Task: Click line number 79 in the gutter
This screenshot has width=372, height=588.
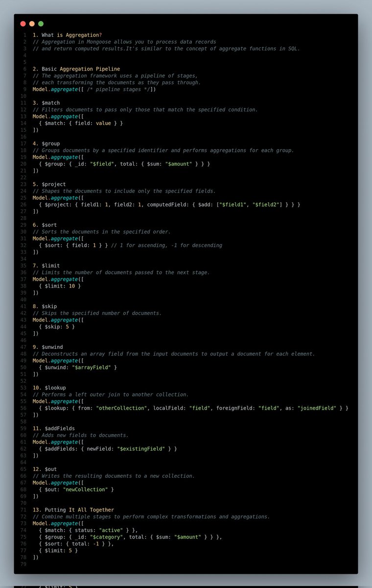Action: pos(23,564)
